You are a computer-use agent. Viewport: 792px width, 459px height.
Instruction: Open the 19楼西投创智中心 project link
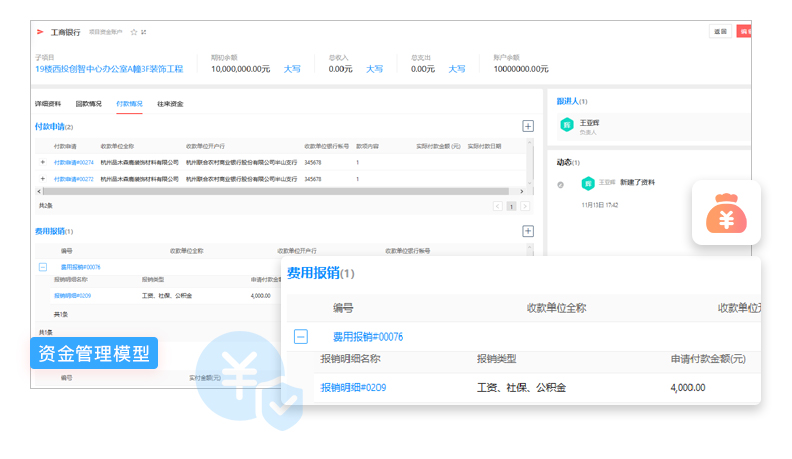pos(109,69)
